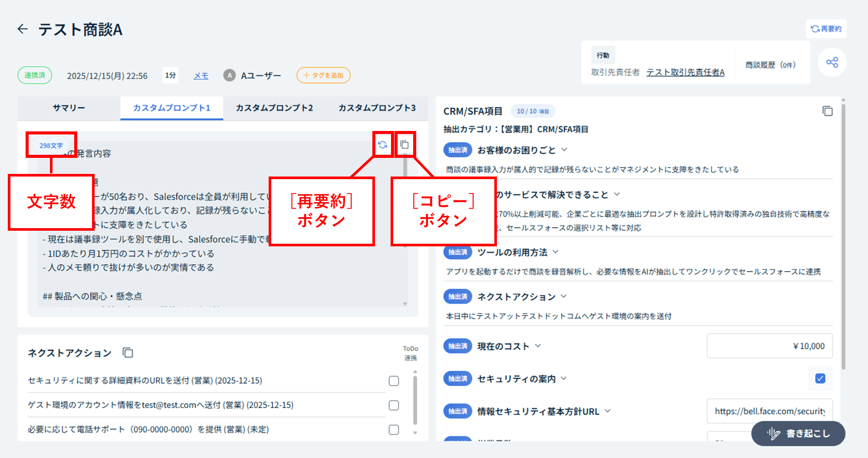Click the back arrow beside テスト商談A
This screenshot has height=458, width=868.
pyautogui.click(x=23, y=29)
